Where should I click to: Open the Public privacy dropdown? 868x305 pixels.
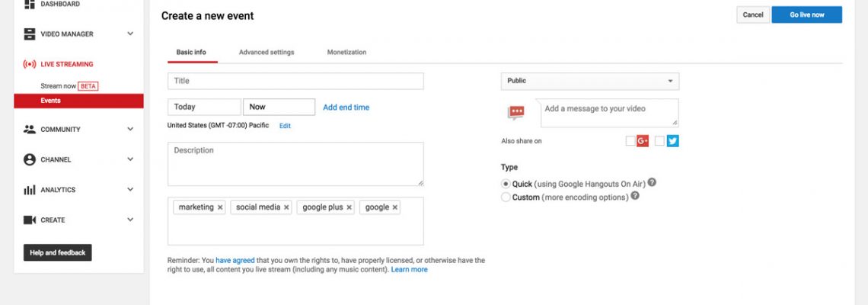[x=589, y=81]
